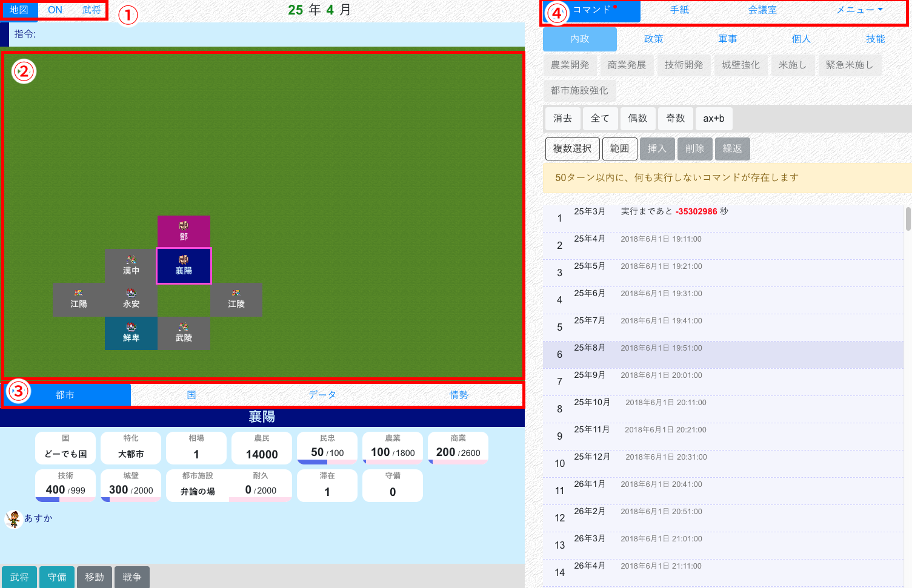Open the メニュー dropdown

859,10
